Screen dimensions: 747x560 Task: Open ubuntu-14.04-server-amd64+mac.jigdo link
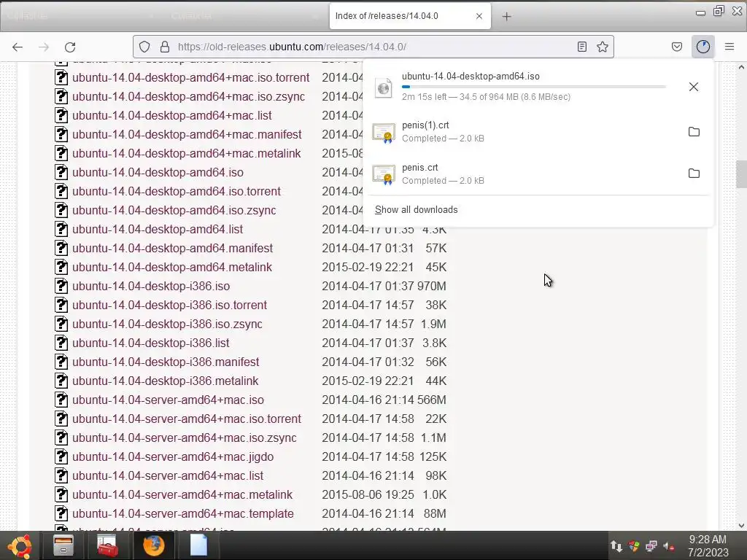pos(173,456)
